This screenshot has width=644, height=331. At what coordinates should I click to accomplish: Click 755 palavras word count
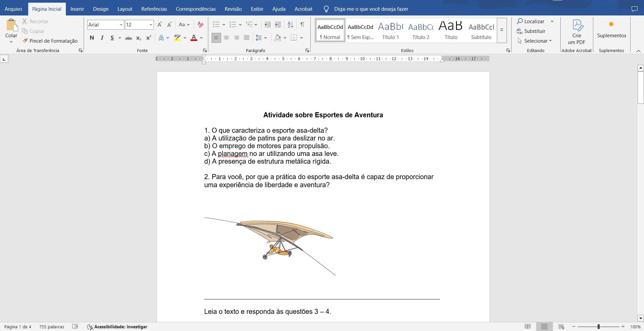[52, 327]
